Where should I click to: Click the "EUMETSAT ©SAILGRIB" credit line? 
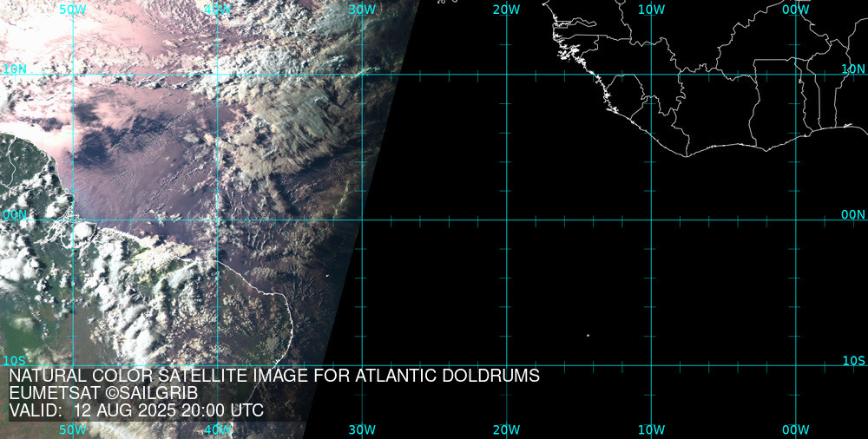[x=103, y=393]
